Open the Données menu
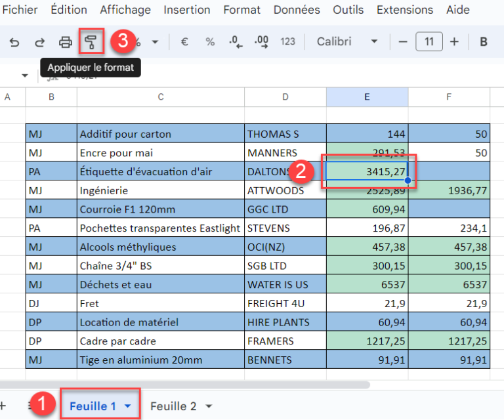The height and width of the screenshot is (420, 504). (x=297, y=10)
